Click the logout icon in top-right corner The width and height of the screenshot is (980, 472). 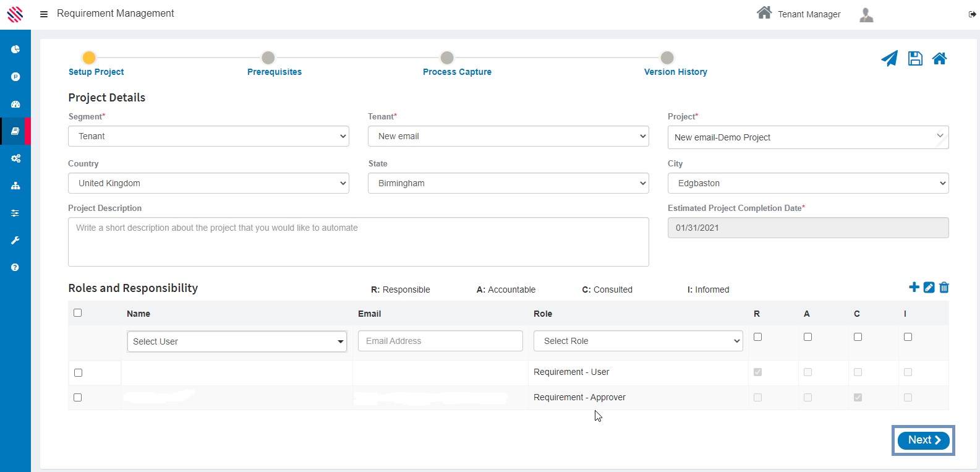(x=972, y=14)
